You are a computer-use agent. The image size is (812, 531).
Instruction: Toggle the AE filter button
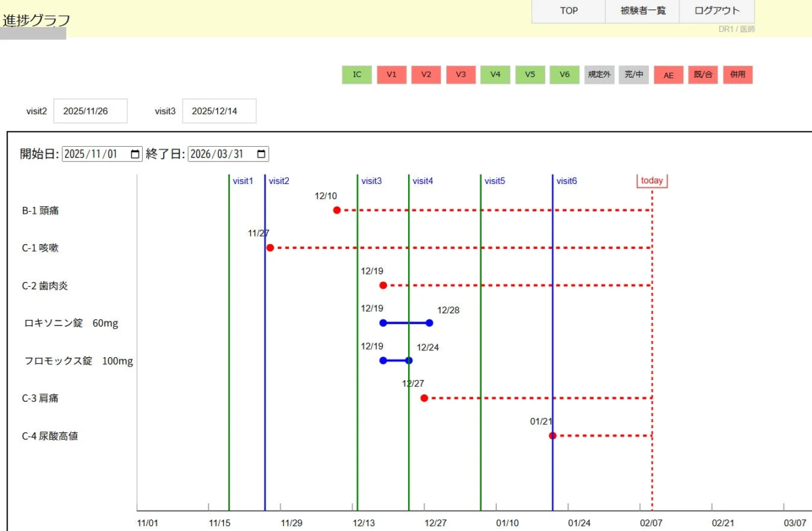[x=668, y=75]
